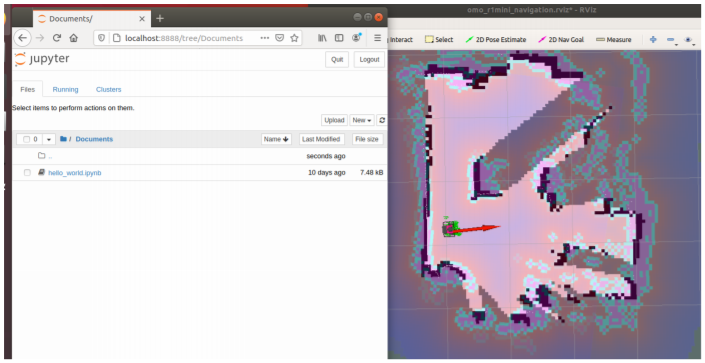705x363 pixels.
Task: Click the localhost address bar
Action: [x=184, y=38]
